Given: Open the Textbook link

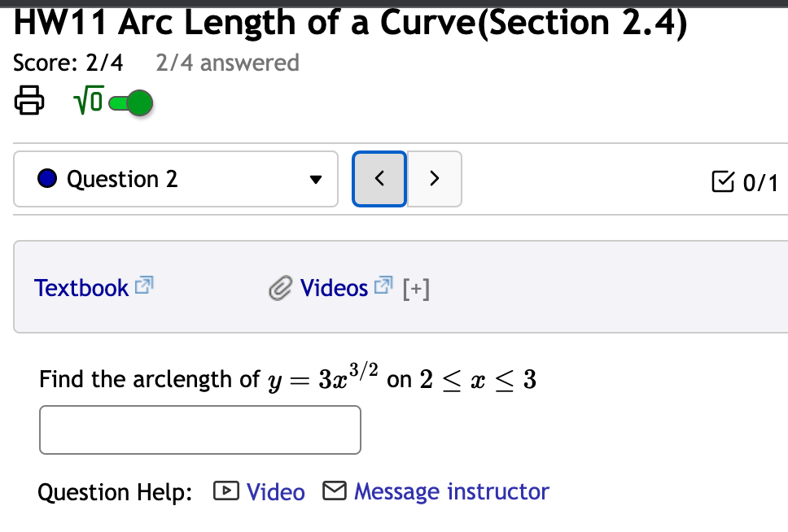Looking at the screenshot, I should click(81, 287).
